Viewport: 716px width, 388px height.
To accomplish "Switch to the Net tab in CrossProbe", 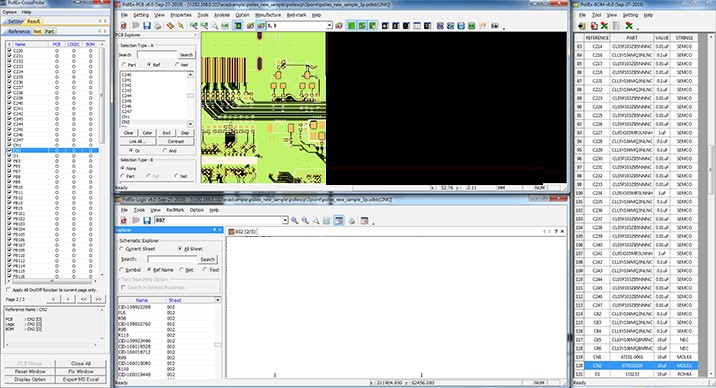I will 37,31.
